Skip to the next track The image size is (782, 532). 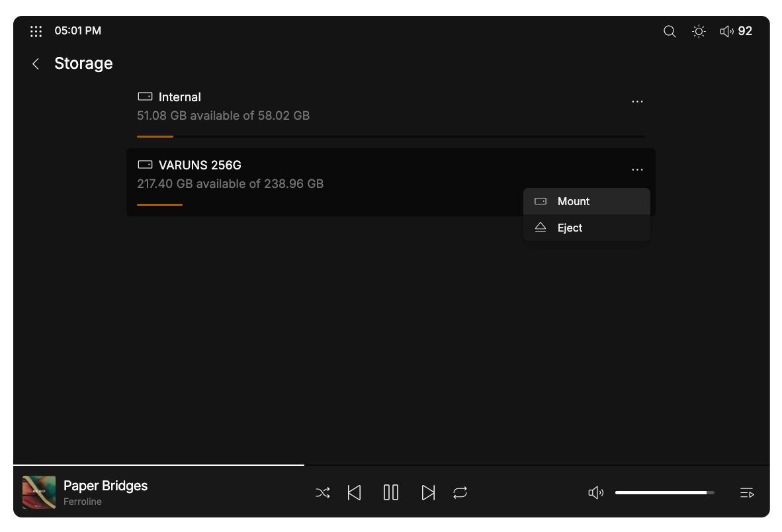click(x=429, y=492)
